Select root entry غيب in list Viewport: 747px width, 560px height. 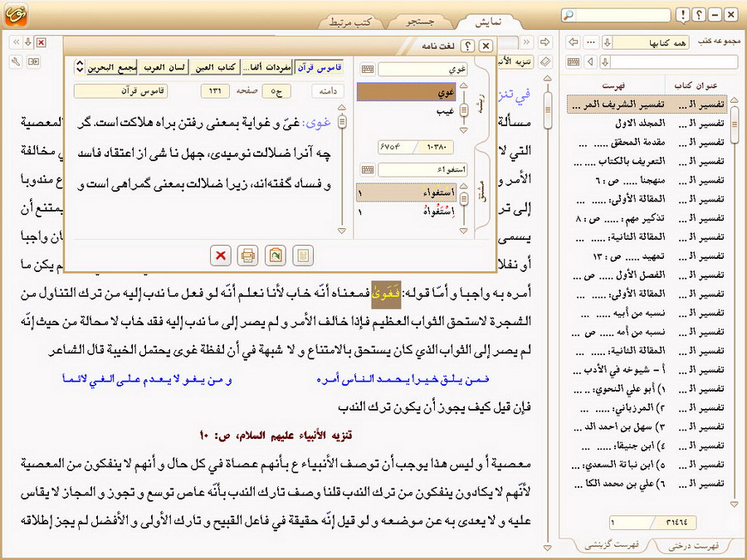pos(407,111)
